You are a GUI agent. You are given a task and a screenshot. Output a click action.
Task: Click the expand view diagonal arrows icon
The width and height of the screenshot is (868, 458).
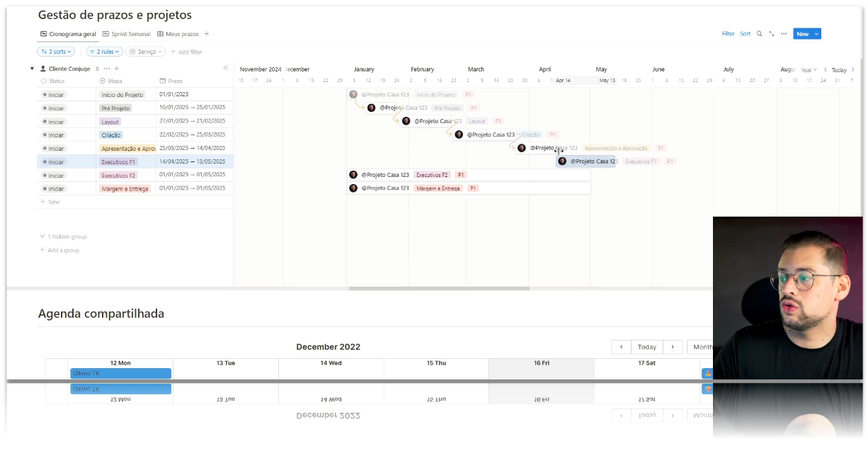[771, 34]
